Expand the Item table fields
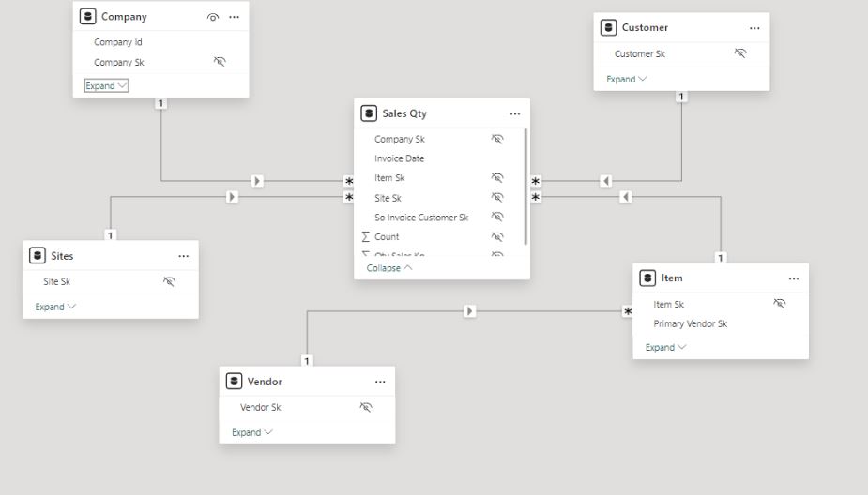This screenshot has height=495, width=868. click(x=665, y=347)
